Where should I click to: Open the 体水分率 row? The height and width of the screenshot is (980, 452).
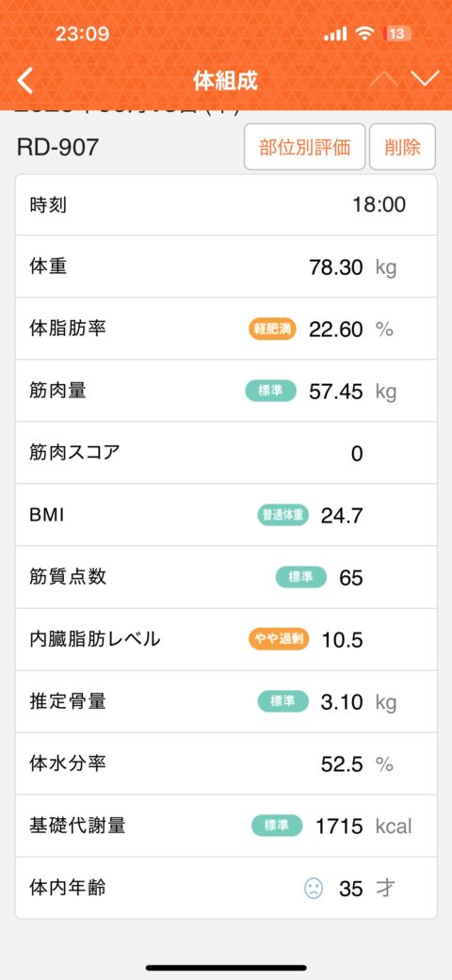tap(226, 763)
